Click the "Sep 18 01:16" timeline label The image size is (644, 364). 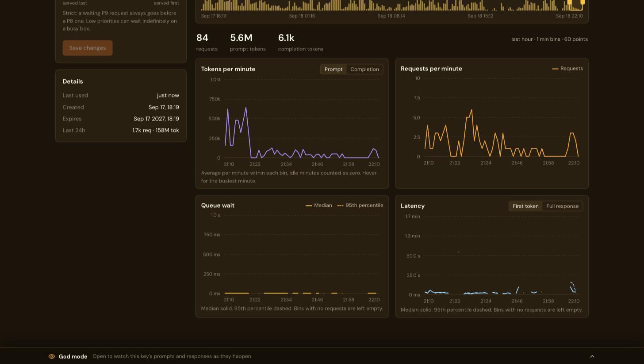[x=302, y=16]
